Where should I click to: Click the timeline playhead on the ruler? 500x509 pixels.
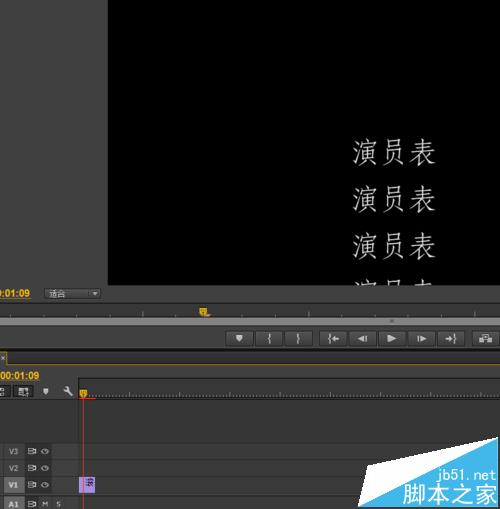(x=83, y=393)
